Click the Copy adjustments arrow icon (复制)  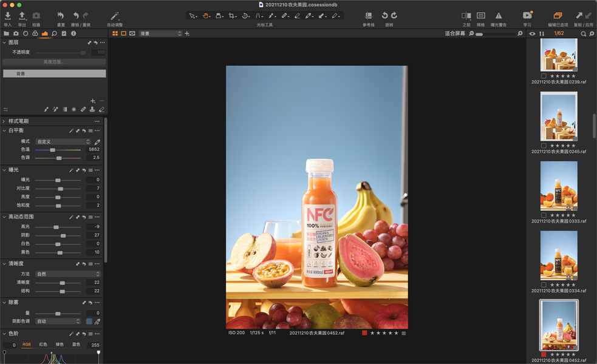pyautogui.click(x=579, y=16)
